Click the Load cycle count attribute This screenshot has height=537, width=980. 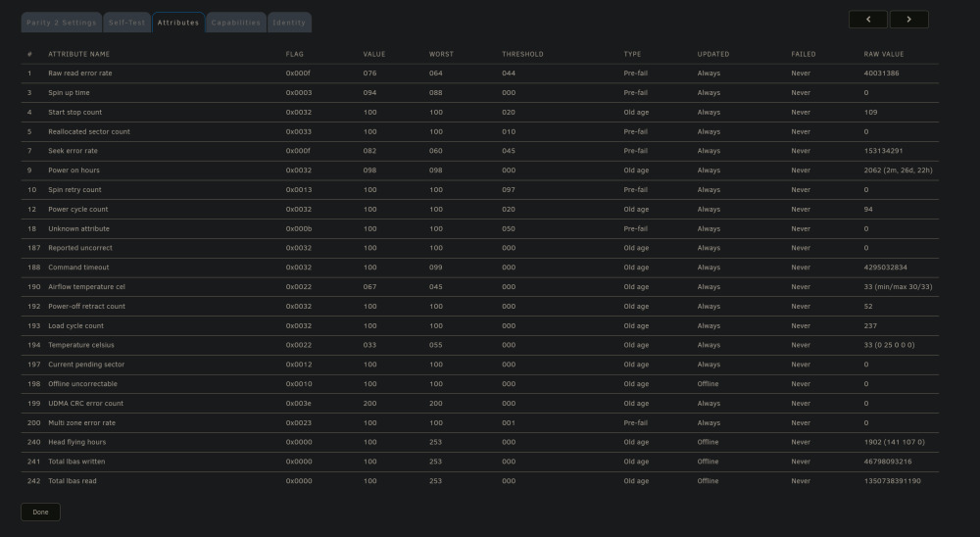tap(76, 325)
